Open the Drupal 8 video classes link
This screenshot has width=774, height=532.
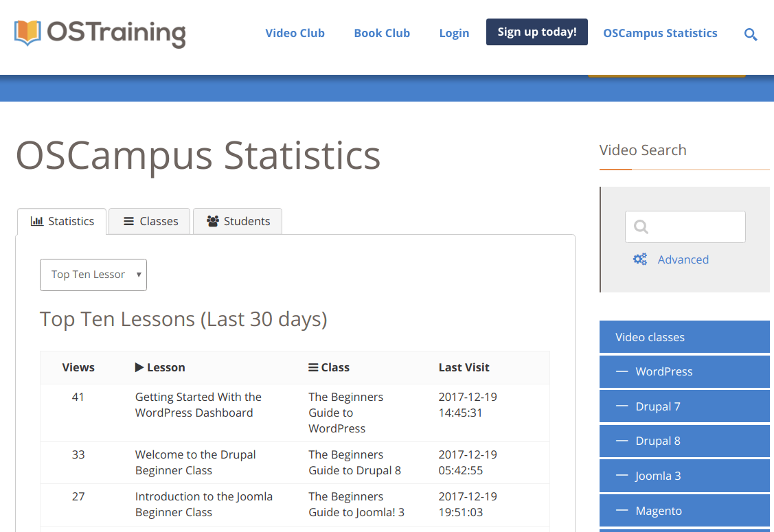[x=684, y=441]
